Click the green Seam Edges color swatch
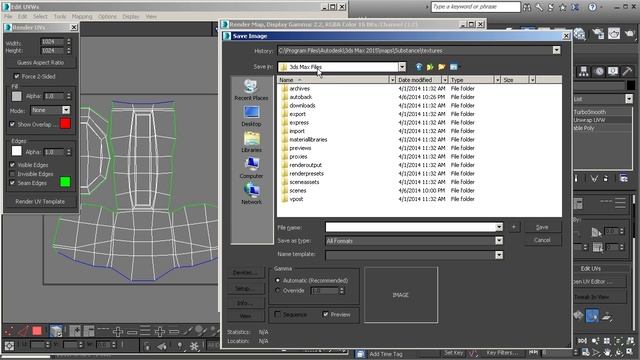Viewport: 640px width, 360px height. (x=65, y=182)
